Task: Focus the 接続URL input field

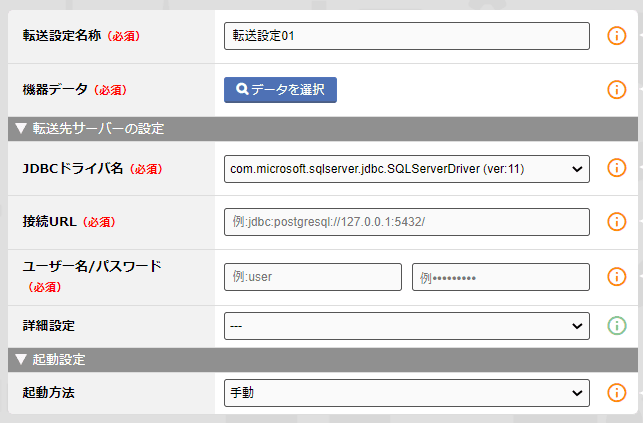Action: pyautogui.click(x=407, y=222)
